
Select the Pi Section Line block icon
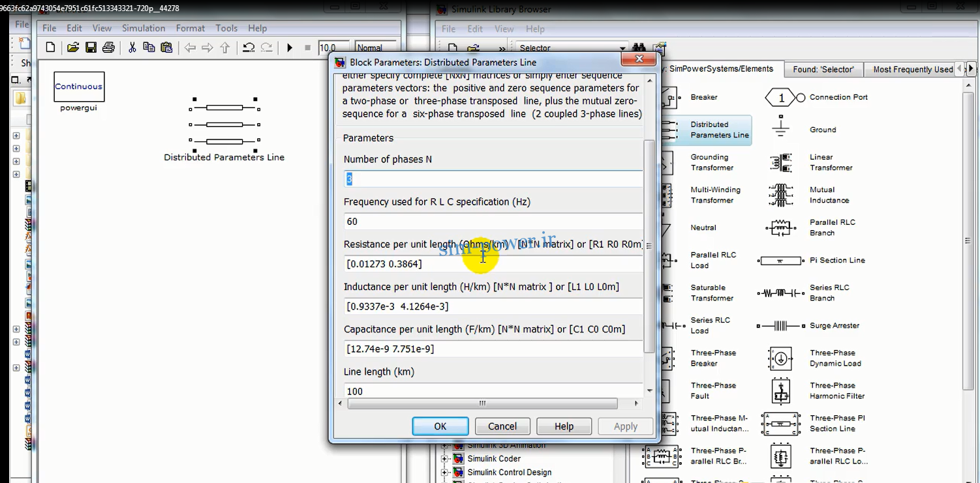[x=780, y=261]
